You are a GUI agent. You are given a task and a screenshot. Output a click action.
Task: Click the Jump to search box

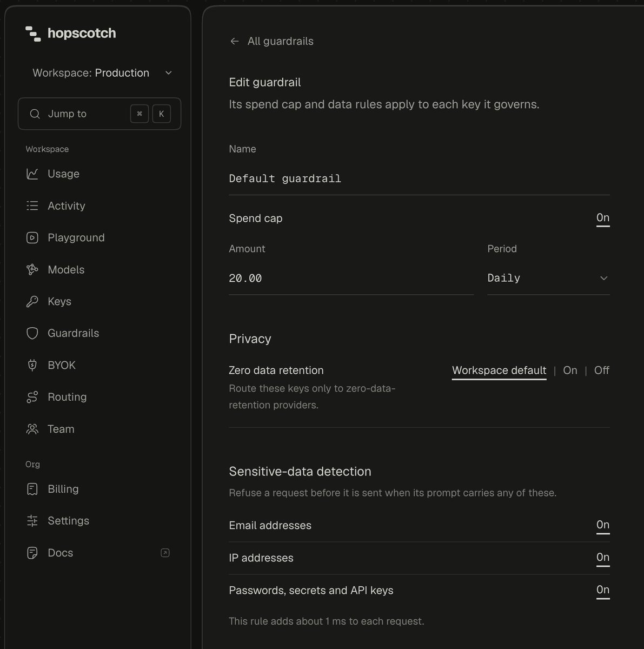pyautogui.click(x=99, y=114)
